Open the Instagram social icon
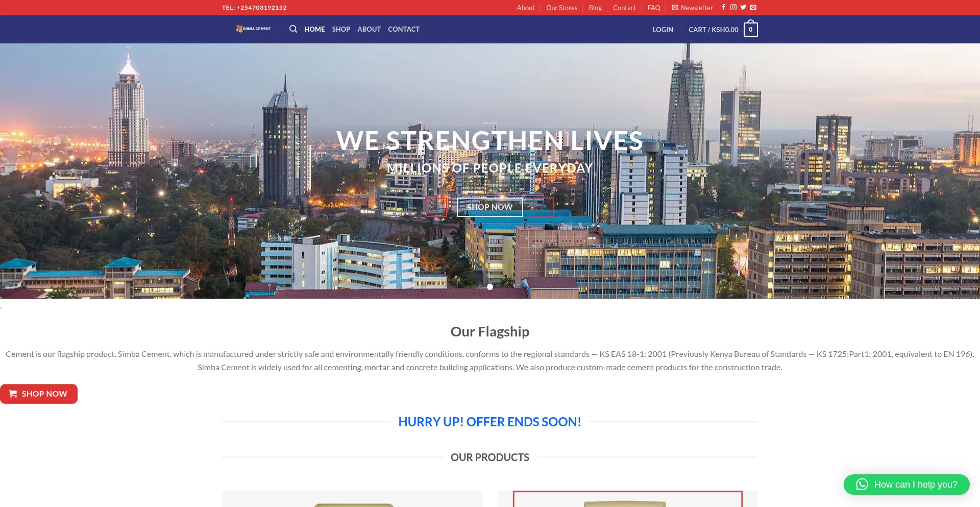 (x=733, y=7)
